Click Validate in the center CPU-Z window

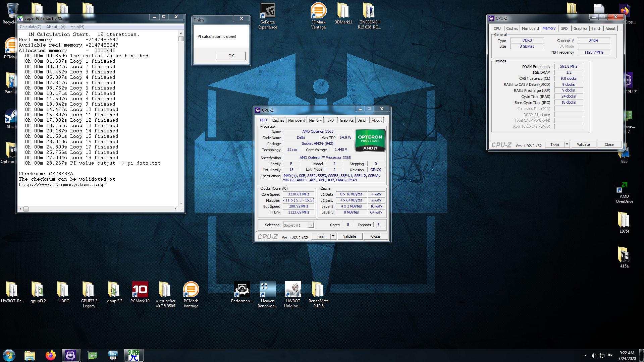pos(350,236)
